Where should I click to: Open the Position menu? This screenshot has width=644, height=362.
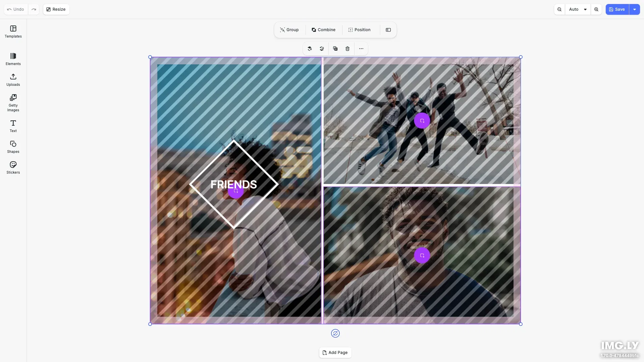click(359, 30)
